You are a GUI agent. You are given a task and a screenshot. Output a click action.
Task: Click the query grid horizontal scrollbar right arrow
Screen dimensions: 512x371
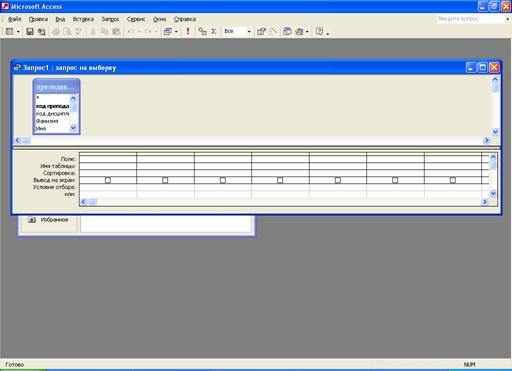pos(485,202)
